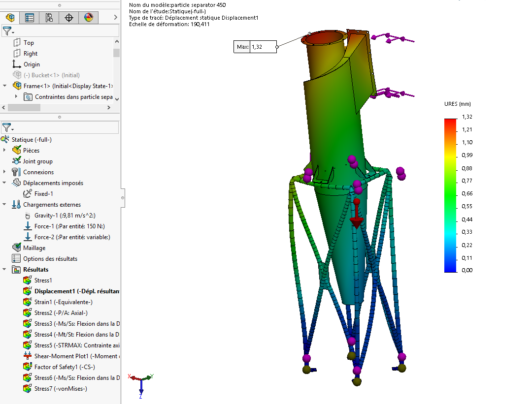
Task: Select the Chargements externes icon
Action: click(x=16, y=204)
